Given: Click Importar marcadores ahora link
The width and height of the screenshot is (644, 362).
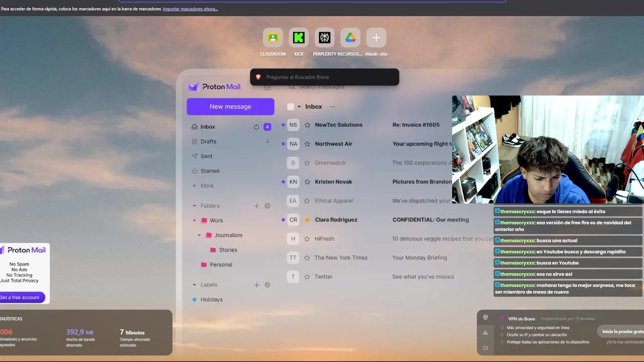Looking at the screenshot, I should click(190, 9).
